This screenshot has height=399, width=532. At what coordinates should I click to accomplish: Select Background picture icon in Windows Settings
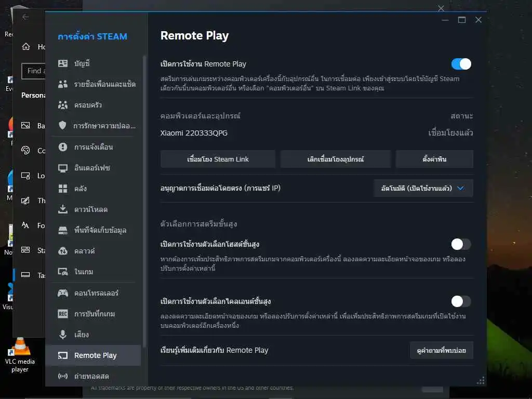pyautogui.click(x=25, y=126)
